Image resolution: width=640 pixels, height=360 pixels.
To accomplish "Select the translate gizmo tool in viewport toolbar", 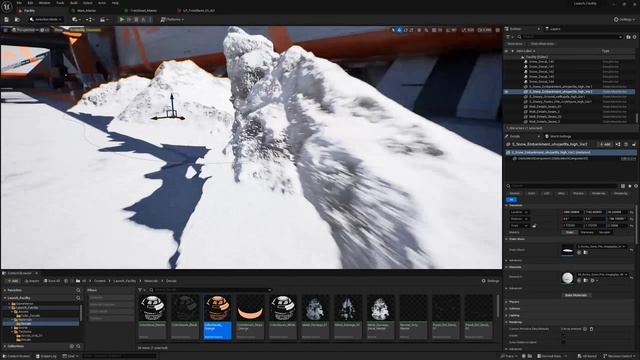I will (x=400, y=30).
